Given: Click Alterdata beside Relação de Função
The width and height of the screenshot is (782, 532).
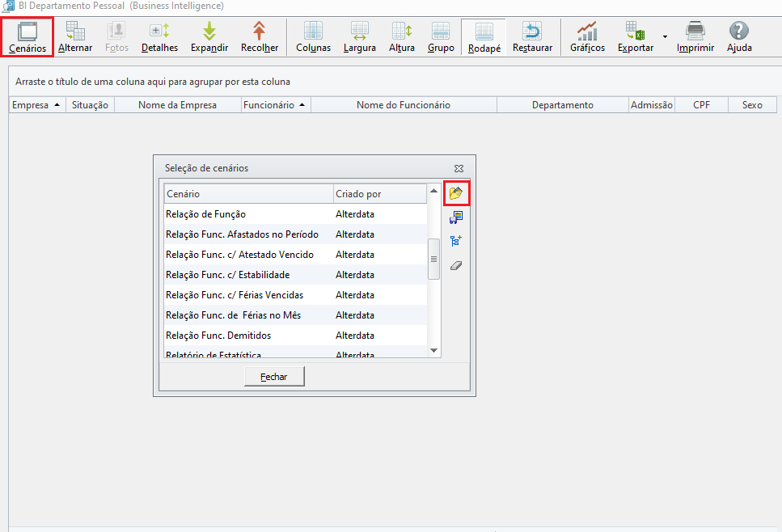Looking at the screenshot, I should 355,214.
